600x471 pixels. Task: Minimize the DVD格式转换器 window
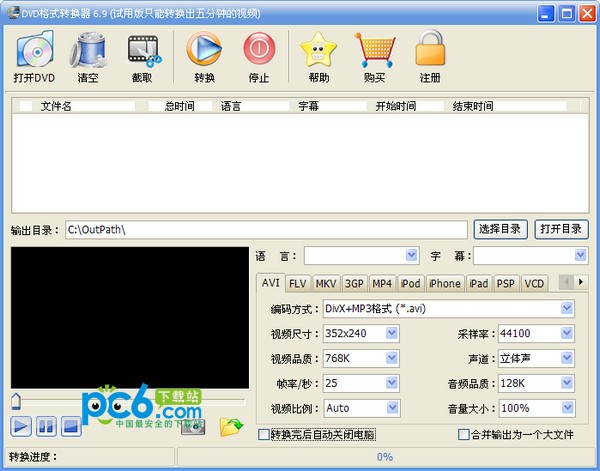pos(546,14)
